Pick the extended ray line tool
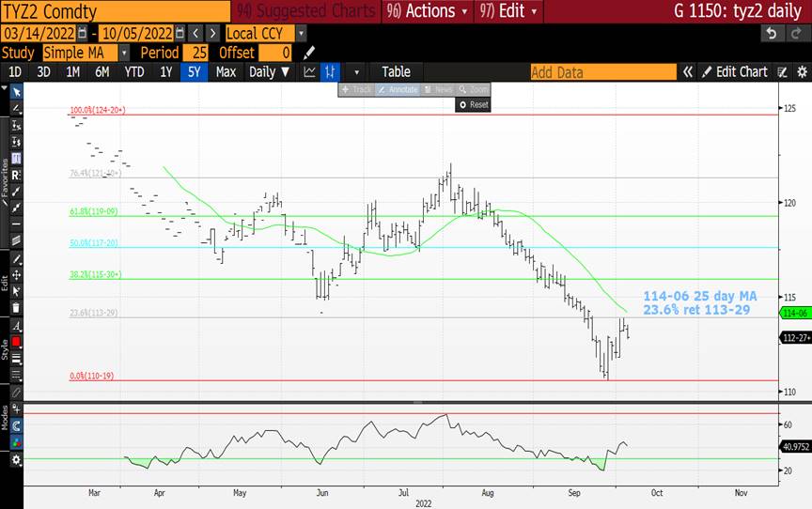The height and width of the screenshot is (509, 812). [17, 208]
